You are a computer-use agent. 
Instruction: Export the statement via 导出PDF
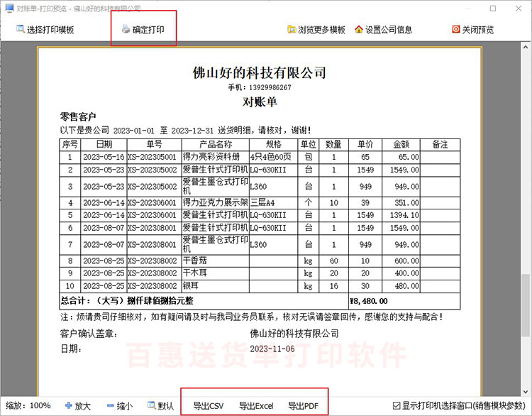click(304, 406)
